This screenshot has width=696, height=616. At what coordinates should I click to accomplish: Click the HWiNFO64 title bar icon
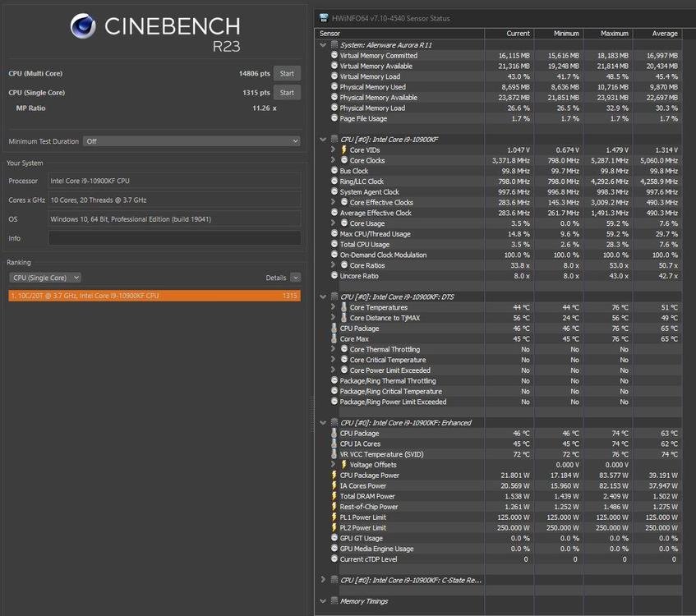point(325,18)
